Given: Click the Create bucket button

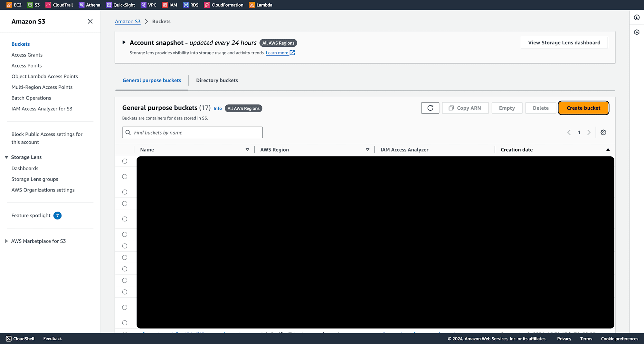Looking at the screenshot, I should 583,108.
